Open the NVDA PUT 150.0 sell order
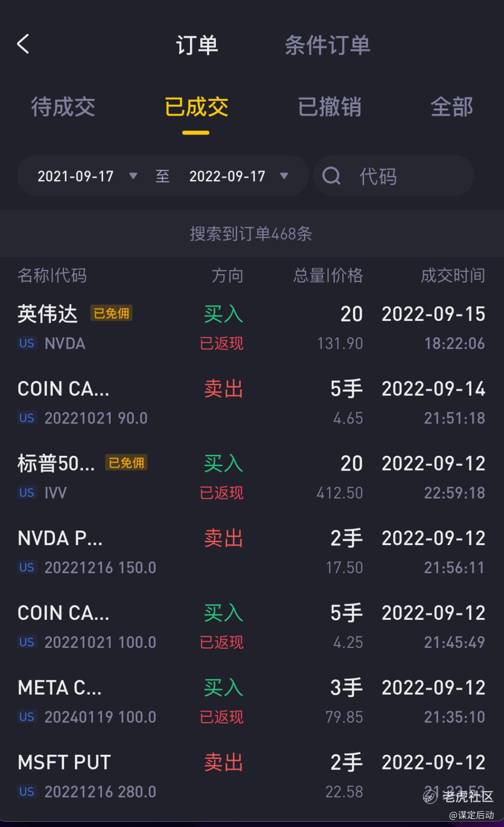Screen dimensions: 504x827 point(251,552)
